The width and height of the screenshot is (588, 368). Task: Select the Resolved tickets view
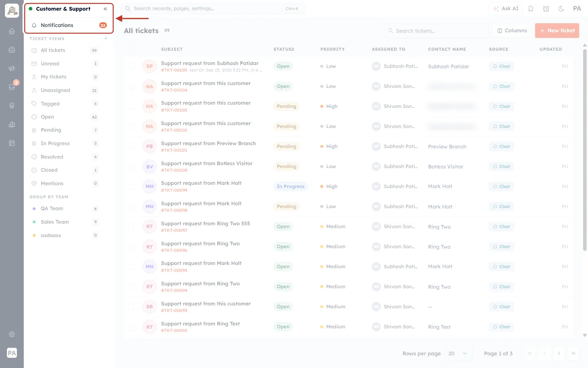click(65, 157)
